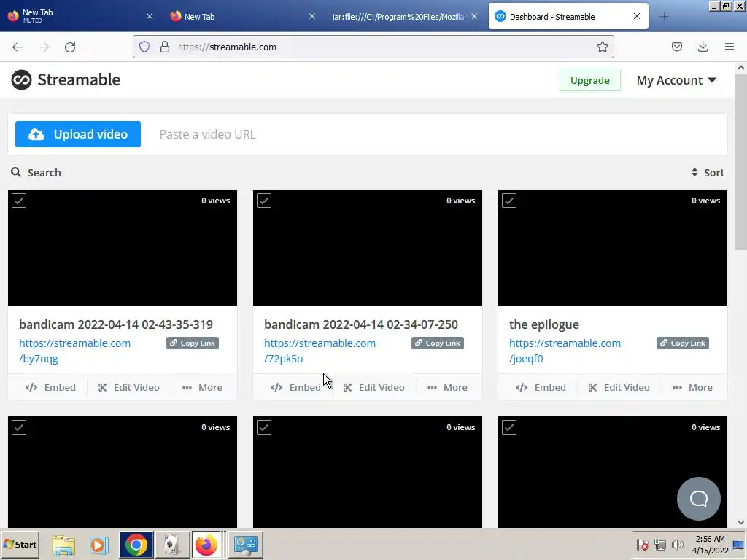The height and width of the screenshot is (560, 747).
Task: Open the tracking protection shield icon
Action: (x=144, y=47)
